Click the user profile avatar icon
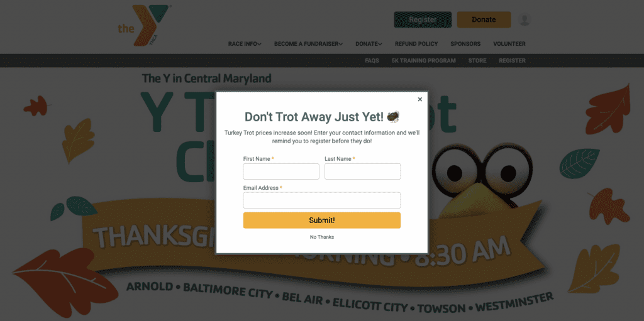 525,19
